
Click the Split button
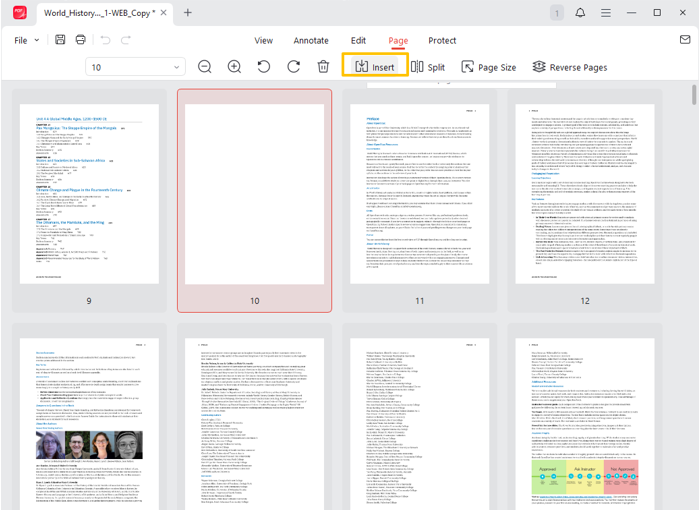pyautogui.click(x=428, y=67)
